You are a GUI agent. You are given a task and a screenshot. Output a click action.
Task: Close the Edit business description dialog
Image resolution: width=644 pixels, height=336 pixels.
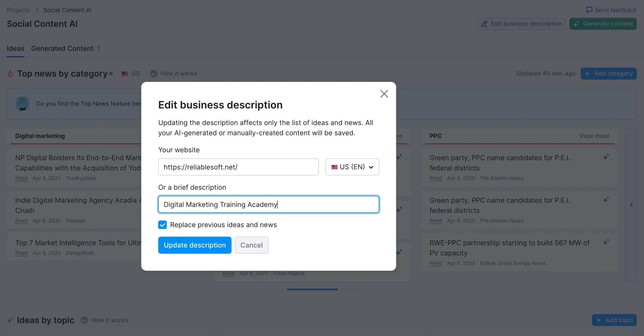[384, 94]
